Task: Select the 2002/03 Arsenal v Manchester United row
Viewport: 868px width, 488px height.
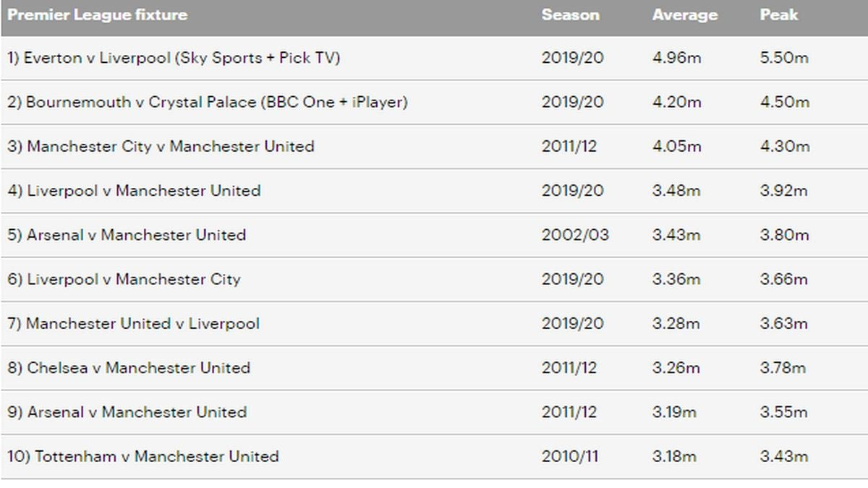Action: point(127,235)
